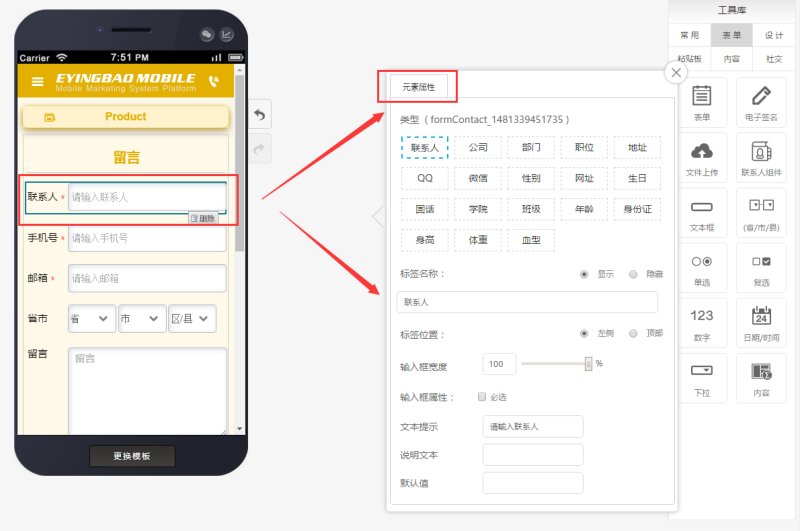Tap the phone call icon in header
The height and width of the screenshot is (531, 800).
tap(213, 81)
